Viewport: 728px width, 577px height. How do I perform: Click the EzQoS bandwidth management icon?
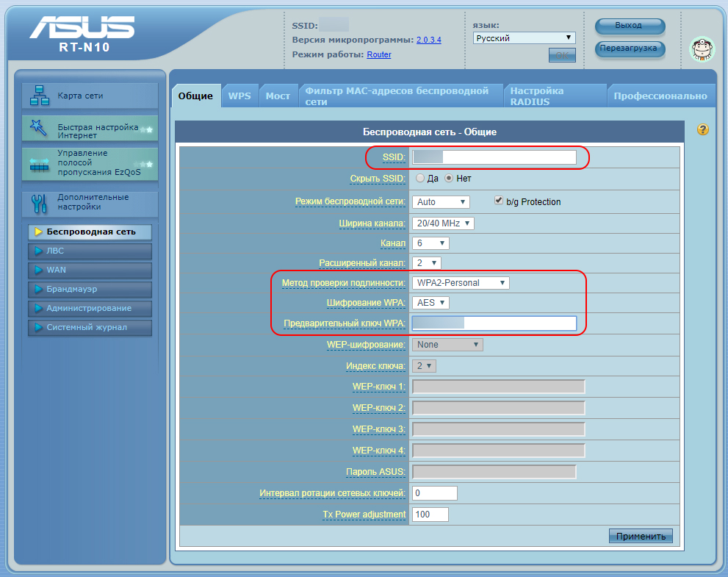click(40, 165)
